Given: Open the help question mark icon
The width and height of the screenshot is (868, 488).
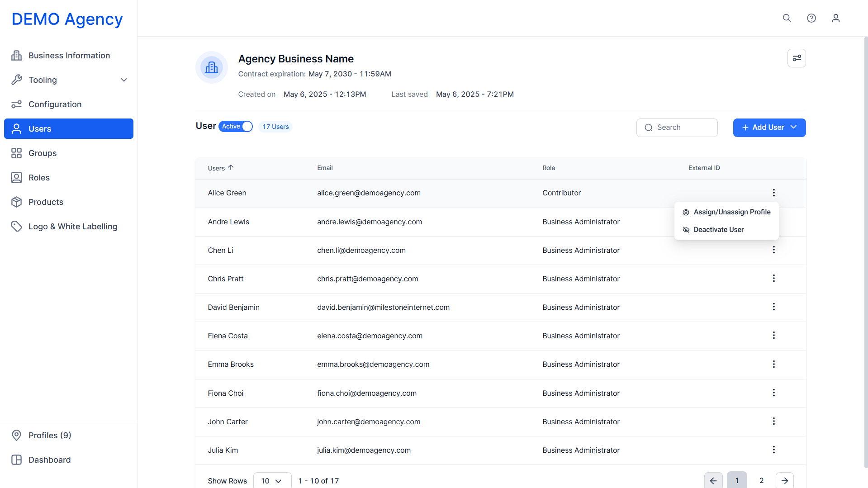Looking at the screenshot, I should click(811, 18).
